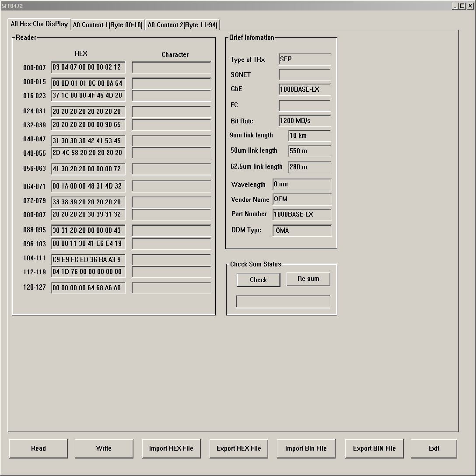Screen dimensions: 476x476
Task: Click Export HEX File
Action: (x=238, y=448)
